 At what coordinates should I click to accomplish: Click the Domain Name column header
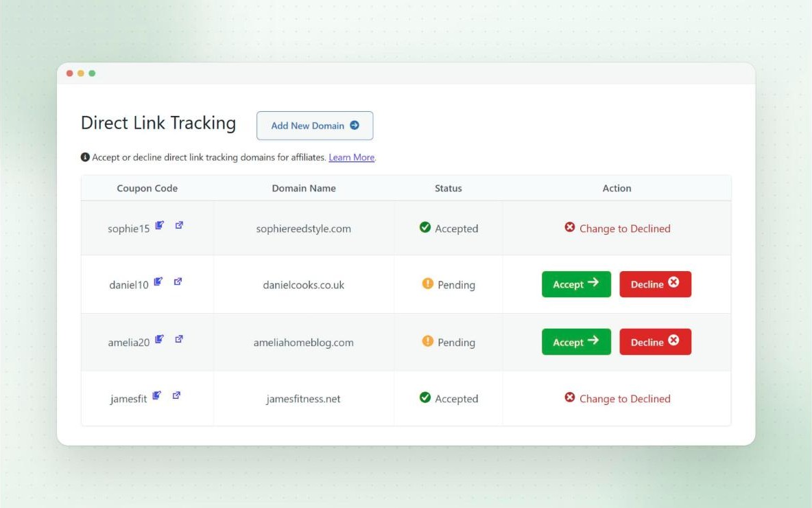(304, 188)
